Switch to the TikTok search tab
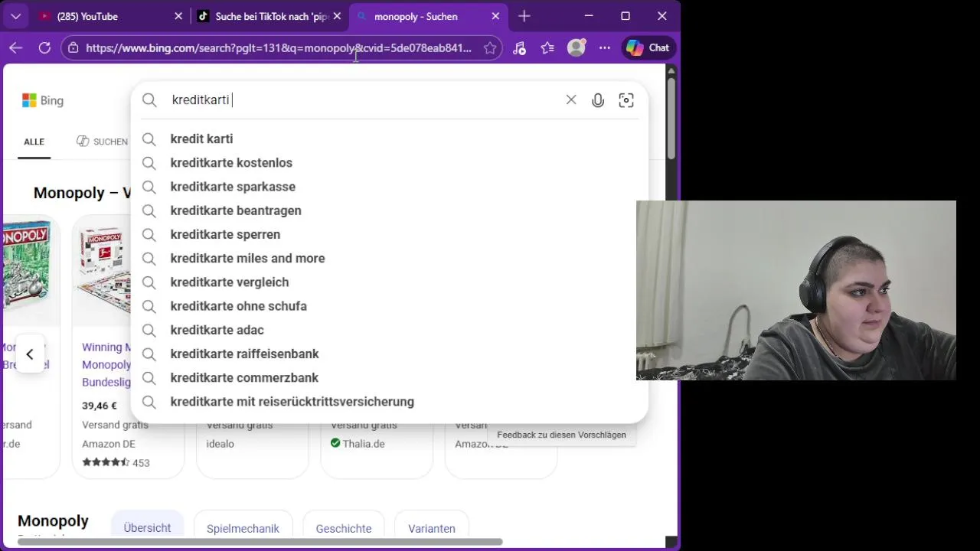980x551 pixels. coord(269,16)
